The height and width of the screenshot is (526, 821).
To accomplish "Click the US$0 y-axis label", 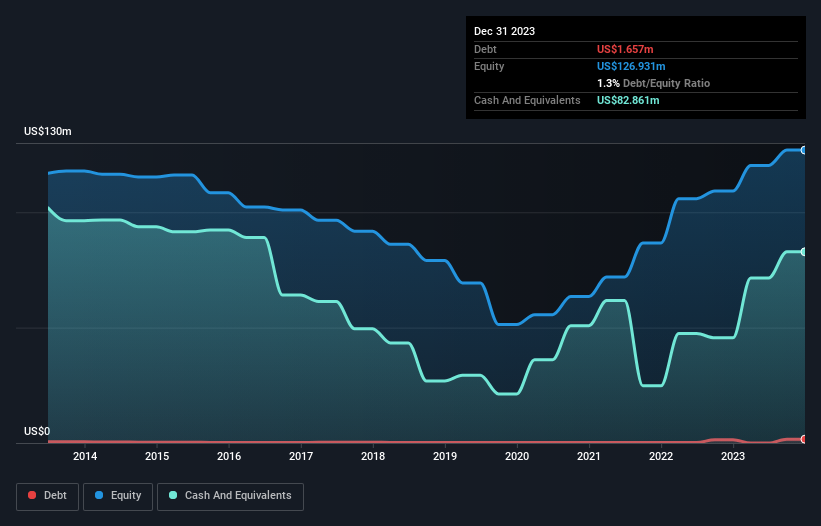I will click(x=37, y=432).
